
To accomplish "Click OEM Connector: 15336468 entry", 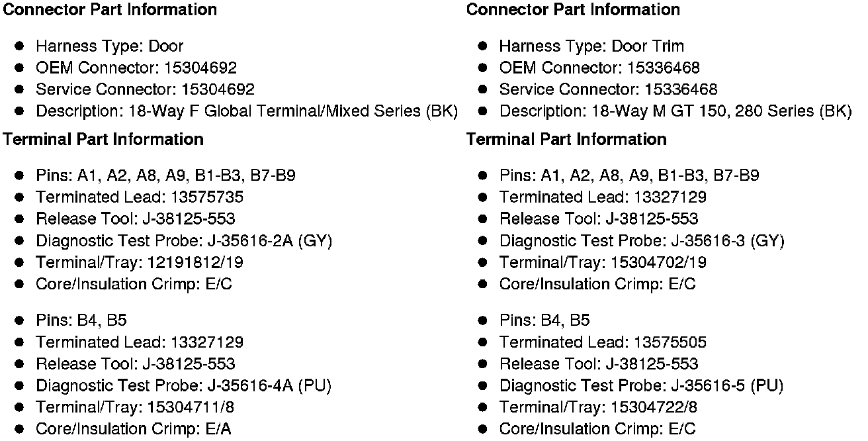I will (599, 68).
